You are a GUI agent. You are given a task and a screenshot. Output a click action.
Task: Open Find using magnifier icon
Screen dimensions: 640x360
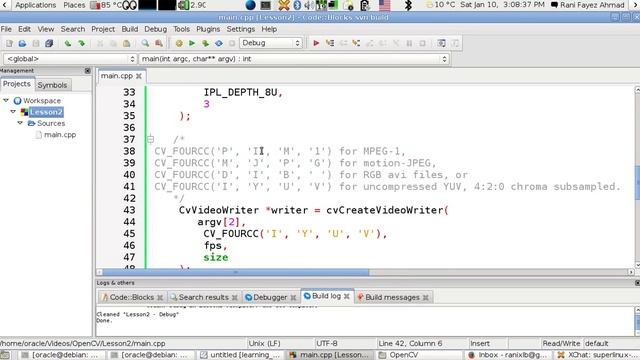tap(145, 43)
